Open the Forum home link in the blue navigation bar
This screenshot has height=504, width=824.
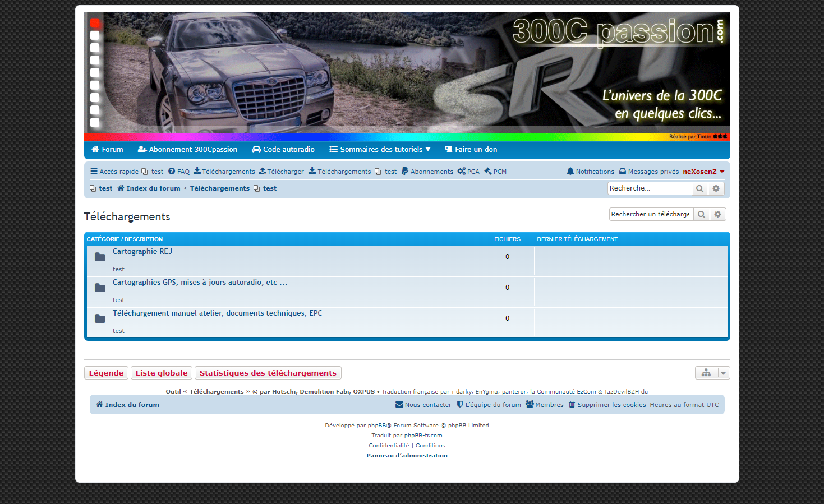pyautogui.click(x=107, y=150)
